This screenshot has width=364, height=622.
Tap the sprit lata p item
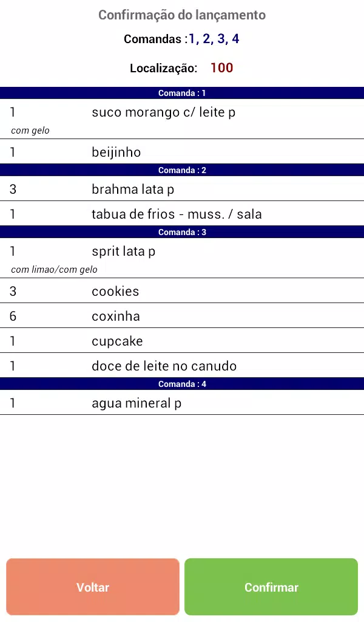182,258
